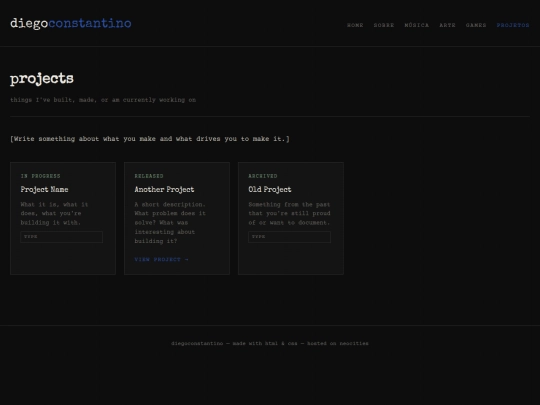Image resolution: width=540 pixels, height=405 pixels.
Task: Select the Games nav item
Action: [476, 25]
